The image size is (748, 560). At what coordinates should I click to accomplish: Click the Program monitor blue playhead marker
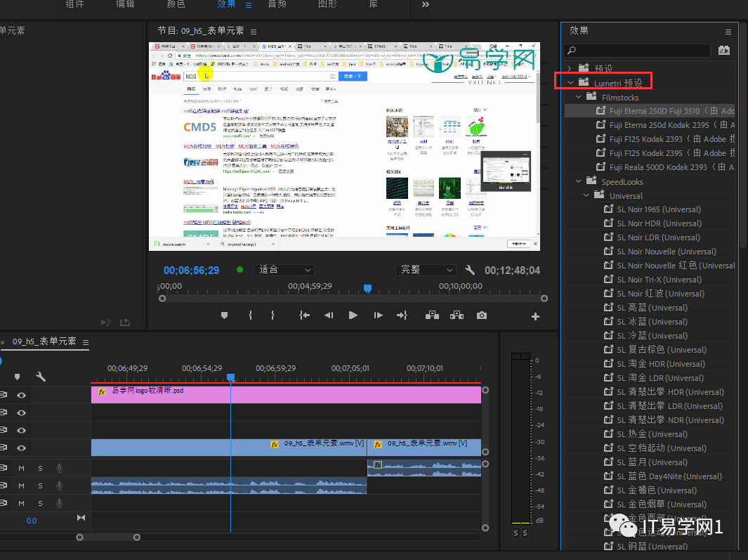367,289
